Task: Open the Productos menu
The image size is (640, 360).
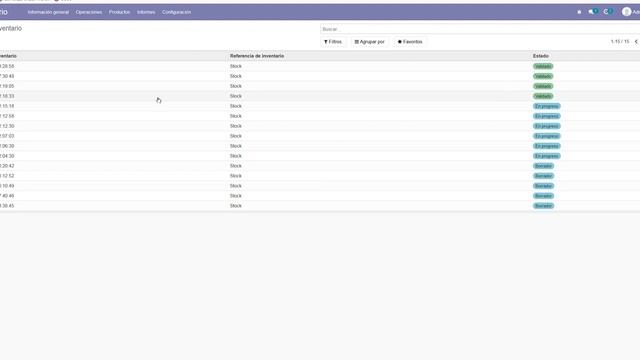Action: [120, 12]
